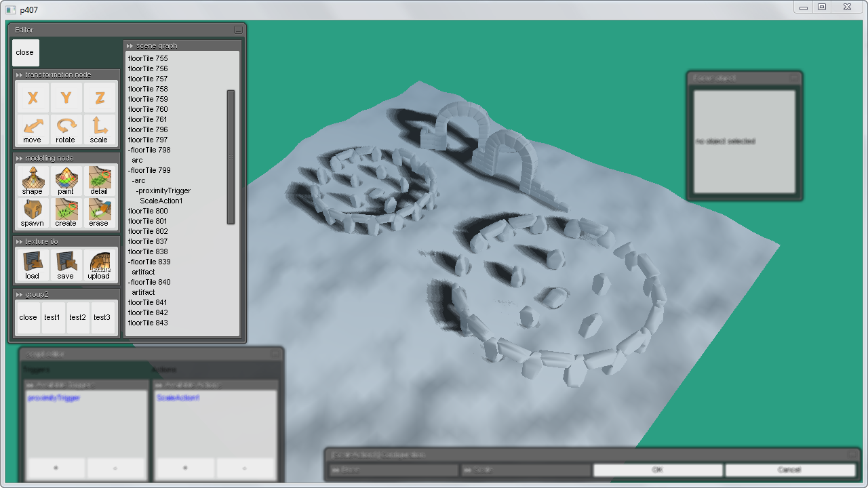Select proximityTrigger in the scene graph

point(163,190)
